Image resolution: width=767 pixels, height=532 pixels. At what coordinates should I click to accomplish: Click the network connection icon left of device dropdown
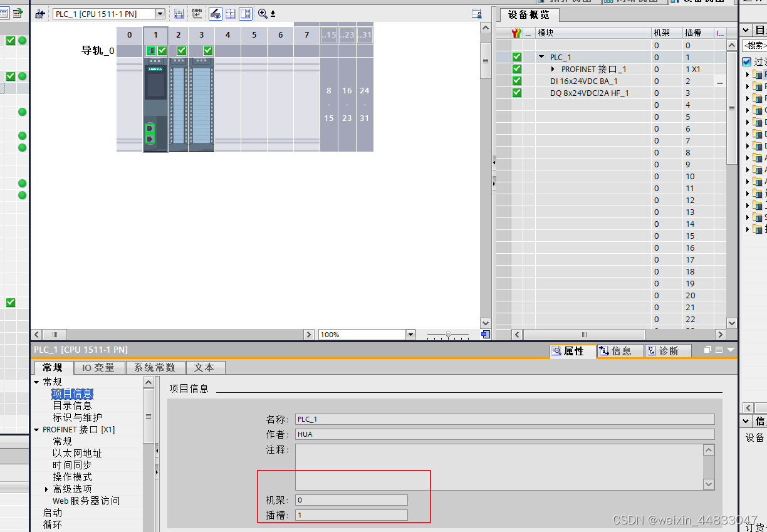point(40,14)
